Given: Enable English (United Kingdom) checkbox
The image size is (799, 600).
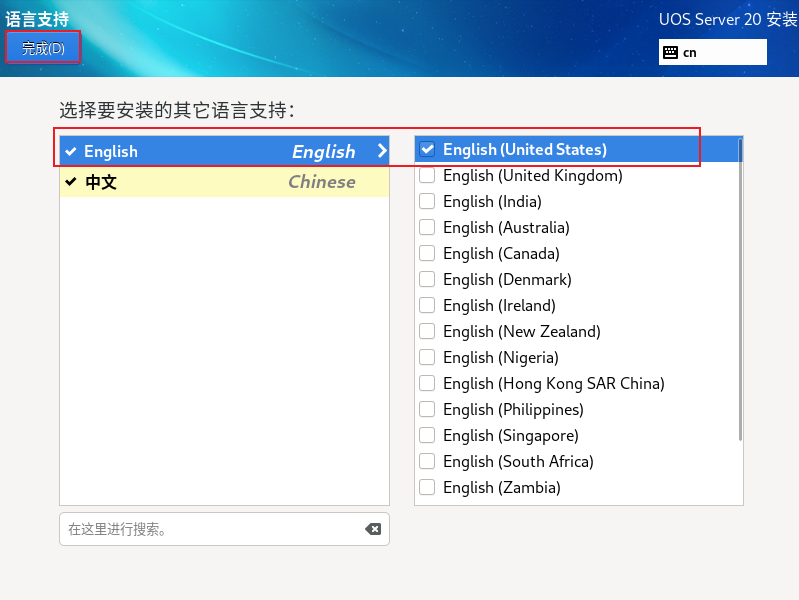Looking at the screenshot, I should 427,176.
